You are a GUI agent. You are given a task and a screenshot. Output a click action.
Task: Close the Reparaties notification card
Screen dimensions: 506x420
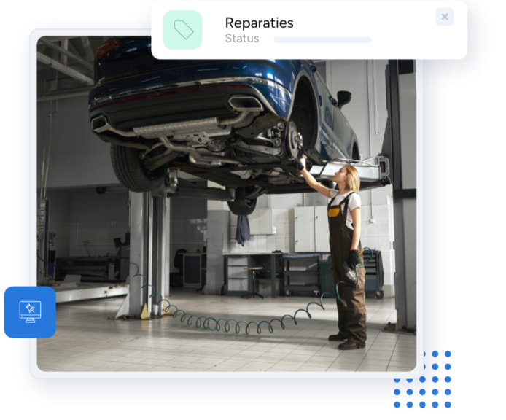[x=444, y=17]
